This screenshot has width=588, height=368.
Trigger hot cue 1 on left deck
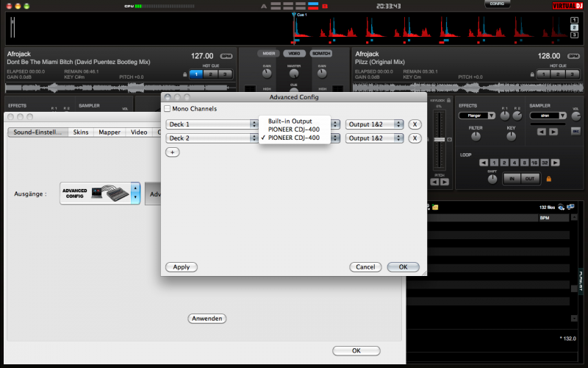[x=196, y=74]
